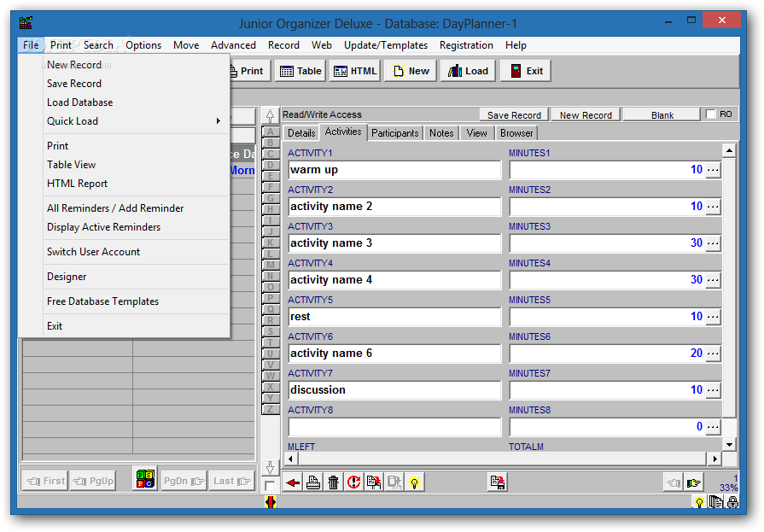Image resolution: width=764 pixels, height=532 pixels.
Task: Click the FSBC colored blocks icon
Action: coord(145,478)
